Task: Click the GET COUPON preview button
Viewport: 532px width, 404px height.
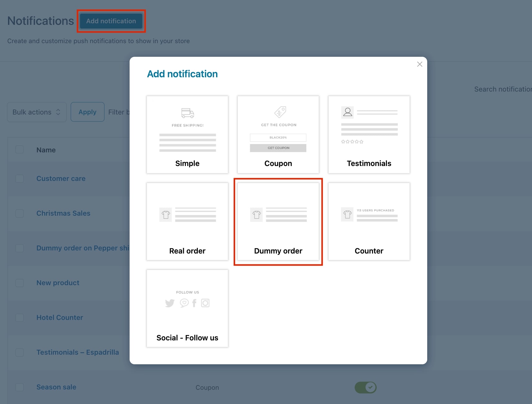Action: pos(278,148)
